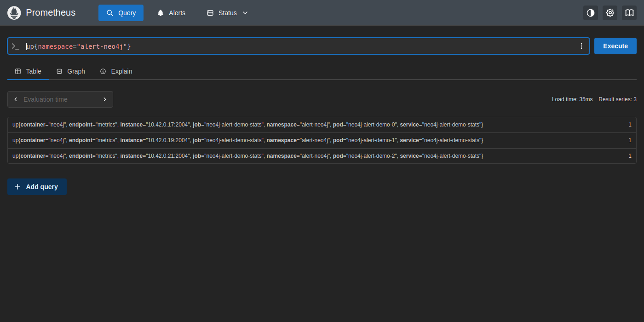Click the terminal prompt icon in query box
This screenshot has width=644, height=322.
point(16,46)
